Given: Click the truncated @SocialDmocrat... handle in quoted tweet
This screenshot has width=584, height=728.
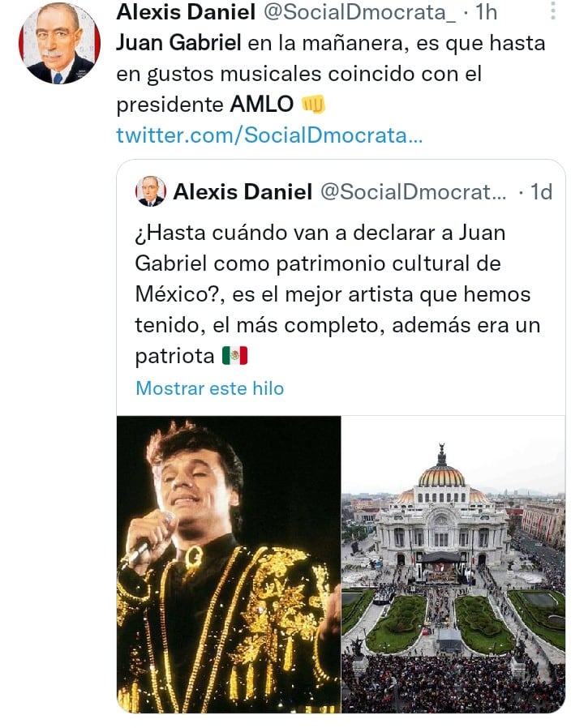Looking at the screenshot, I should click(413, 192).
